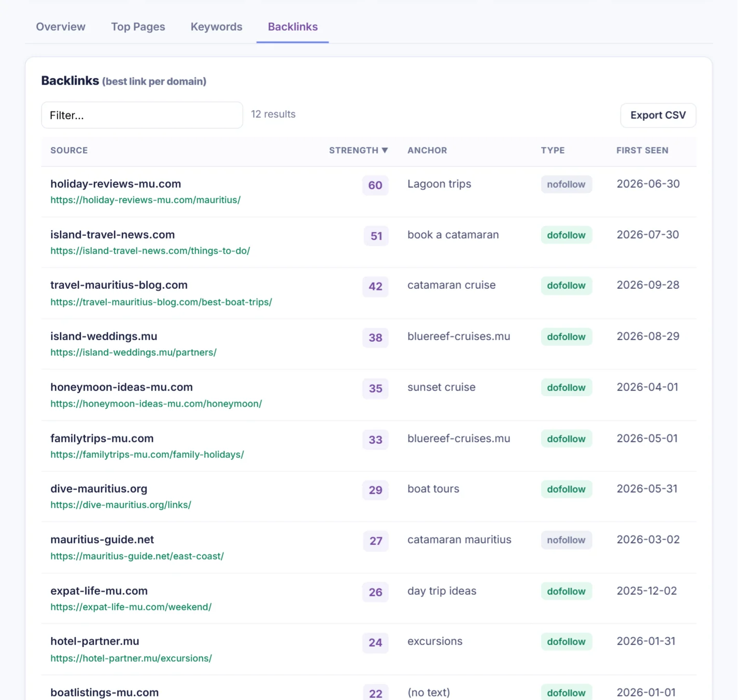
Task: Switch to the Overview tab
Action: [61, 27]
